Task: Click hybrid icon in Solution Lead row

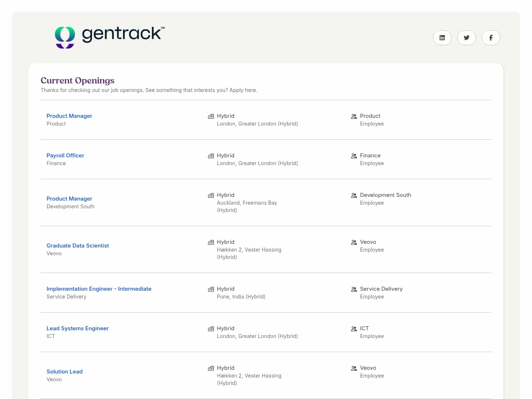Action: tap(211, 368)
